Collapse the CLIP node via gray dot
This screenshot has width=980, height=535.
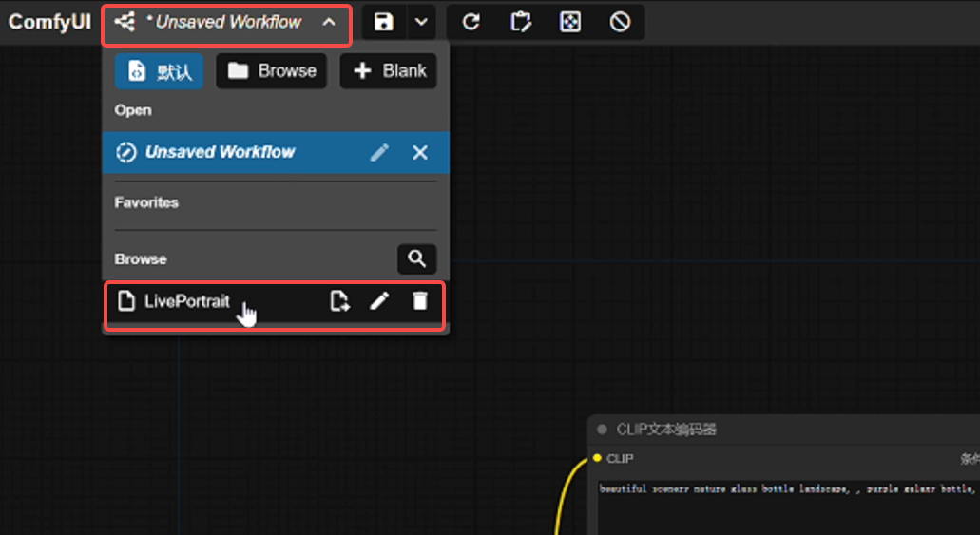(x=602, y=430)
